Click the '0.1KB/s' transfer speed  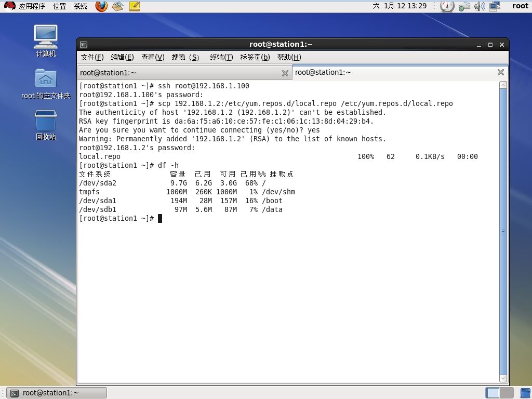[x=430, y=157]
